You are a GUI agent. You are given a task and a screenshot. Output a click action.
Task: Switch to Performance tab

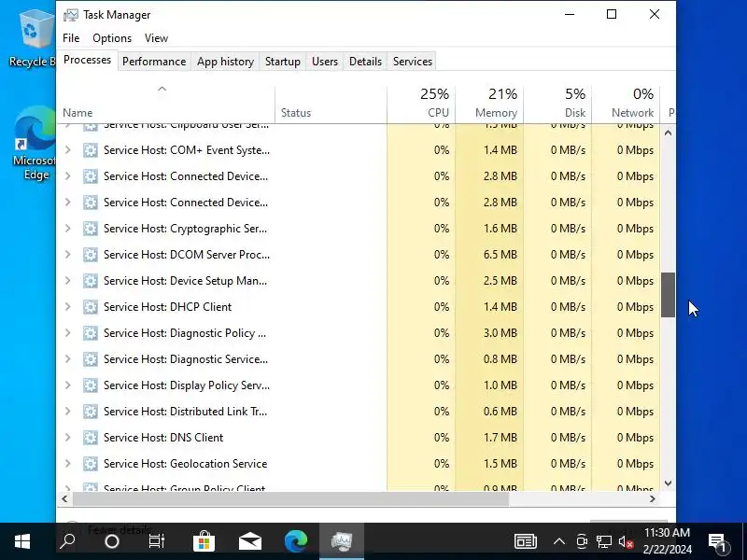point(154,62)
